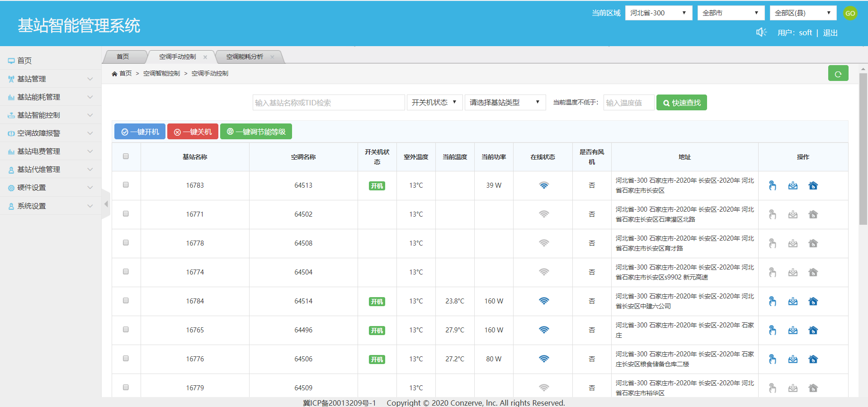Image resolution: width=868 pixels, height=407 pixels.
Task: Expand the 基站电费管理 sidebar menu
Action: click(x=51, y=151)
